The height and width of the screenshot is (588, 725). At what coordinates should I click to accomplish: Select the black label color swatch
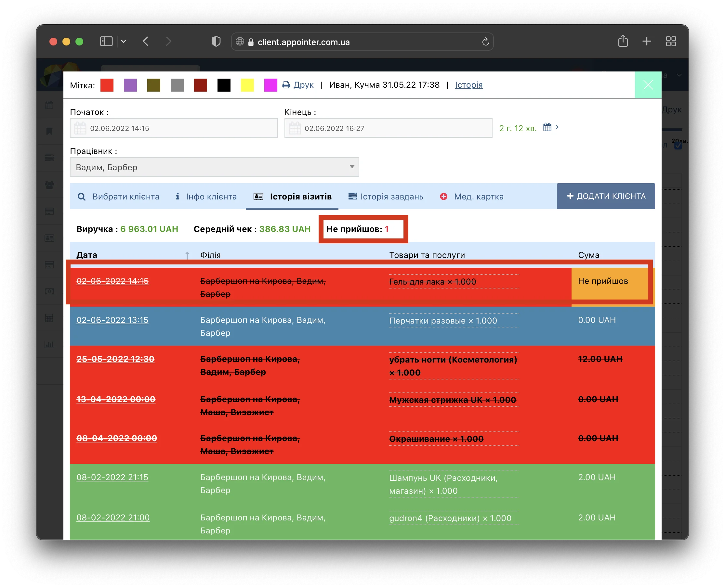[224, 85]
